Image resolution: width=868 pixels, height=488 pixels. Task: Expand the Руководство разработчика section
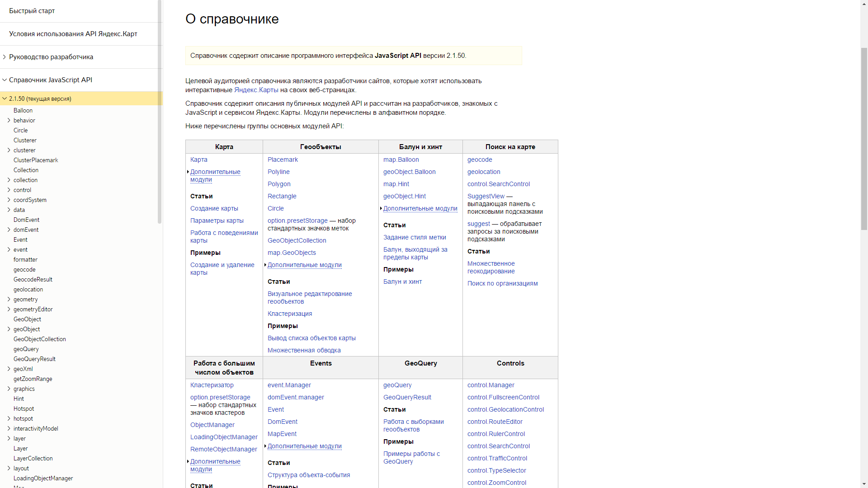pyautogui.click(x=5, y=57)
